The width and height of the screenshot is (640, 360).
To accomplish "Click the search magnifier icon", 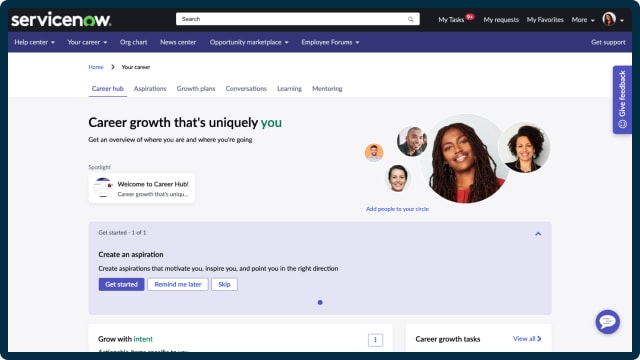I will [x=411, y=19].
